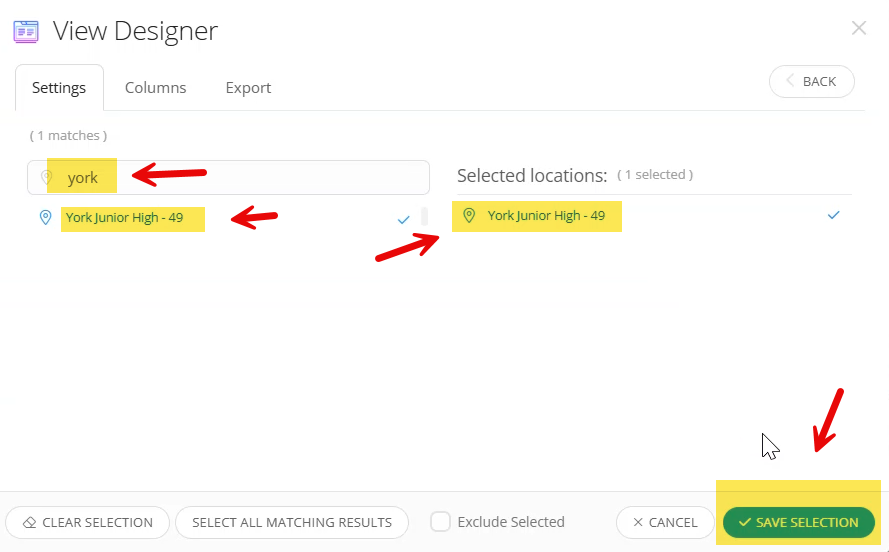Open the Export tab
889x552 pixels.
click(248, 88)
